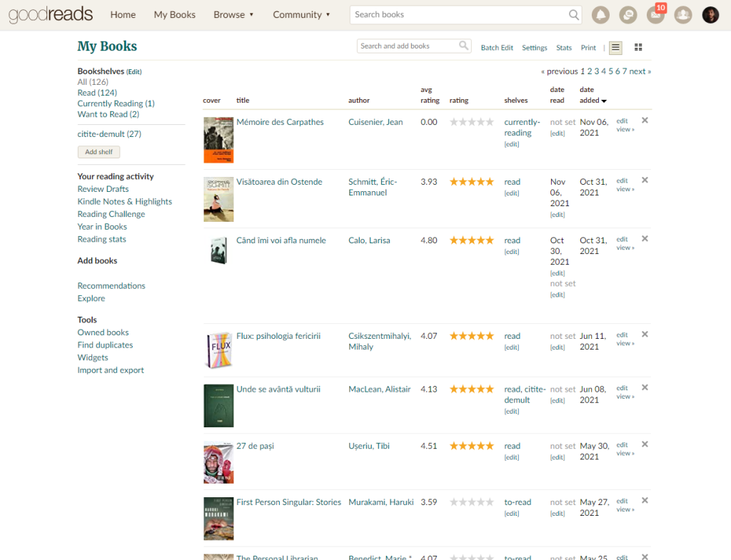Screen dimensions: 731x560
Task: Open the notifications bell icon
Action: (600, 16)
